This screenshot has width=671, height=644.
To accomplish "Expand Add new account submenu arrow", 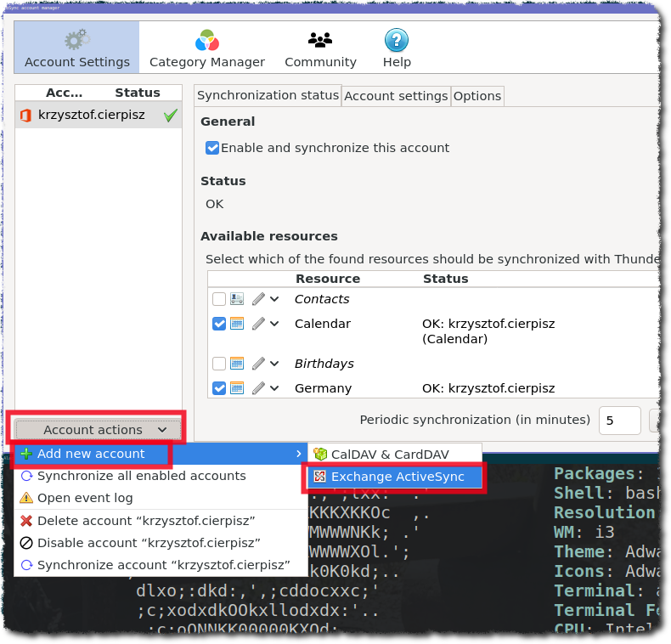I will (299, 454).
